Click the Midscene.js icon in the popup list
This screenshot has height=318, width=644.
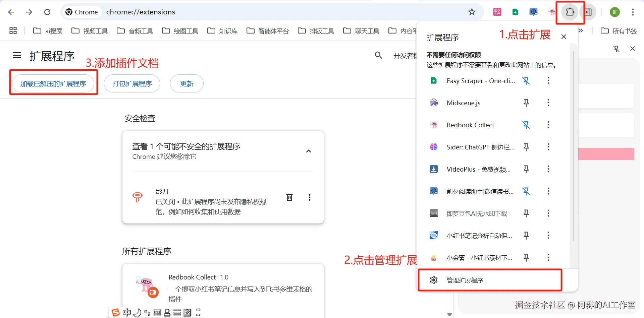point(434,103)
